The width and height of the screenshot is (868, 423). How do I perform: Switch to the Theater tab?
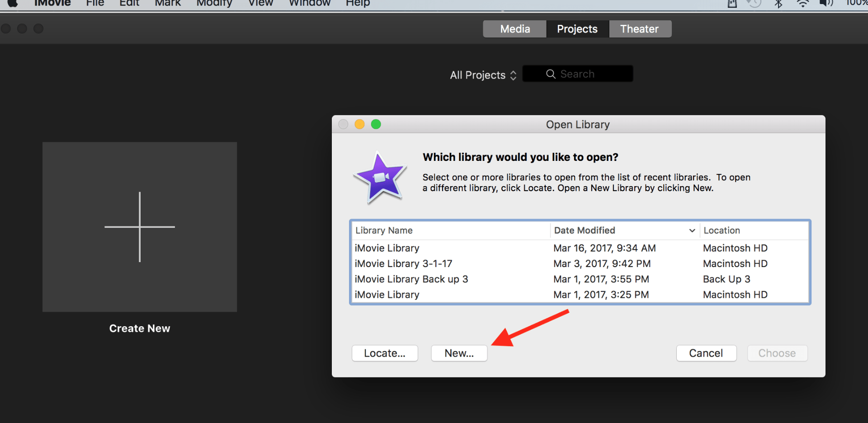(640, 28)
